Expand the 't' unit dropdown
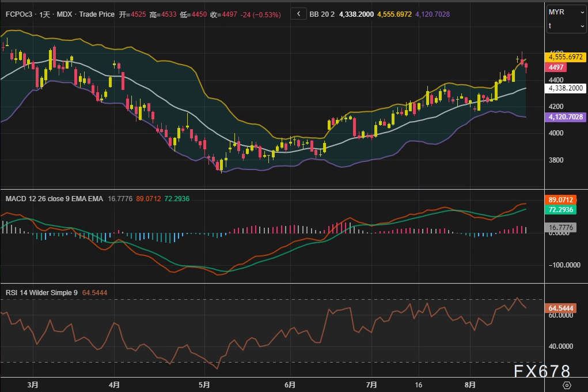Screen dimensions: 588x392 566,26
